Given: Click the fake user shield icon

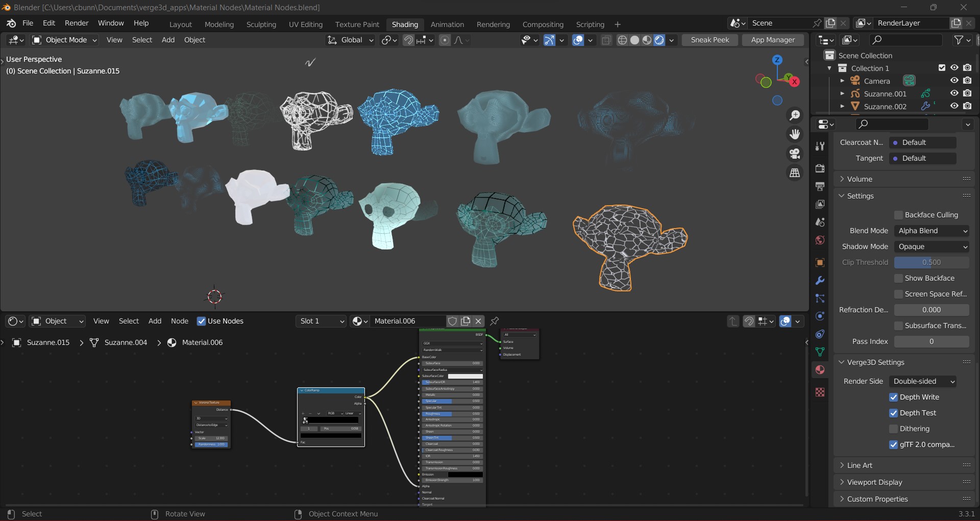Looking at the screenshot, I should 452,321.
